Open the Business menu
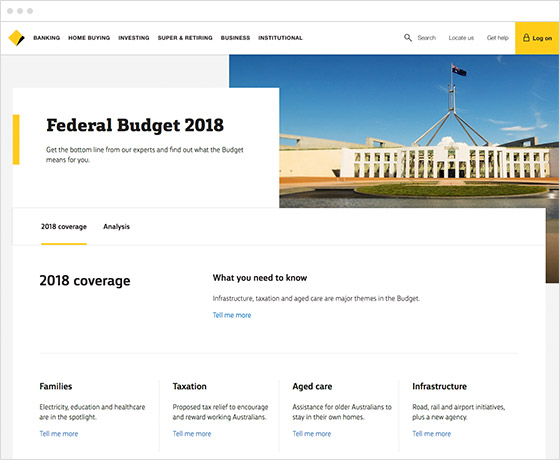Viewport: 560px width, 460px height. 235,38
